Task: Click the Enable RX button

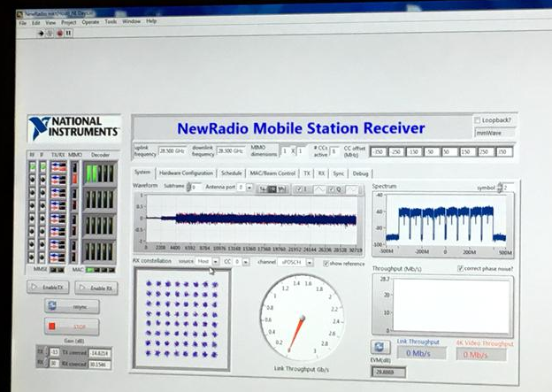Action: click(96, 288)
